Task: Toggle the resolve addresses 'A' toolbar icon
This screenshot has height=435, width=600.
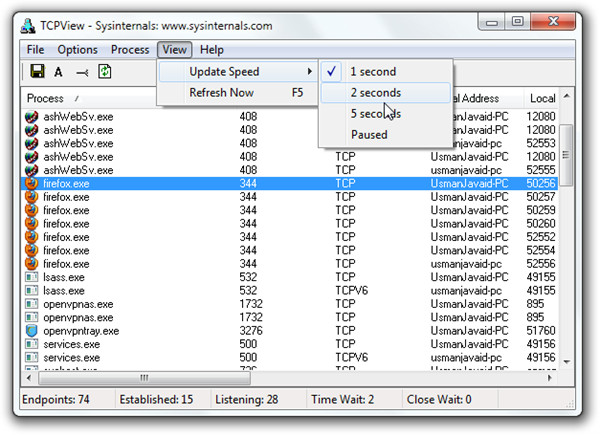Action: click(x=58, y=72)
